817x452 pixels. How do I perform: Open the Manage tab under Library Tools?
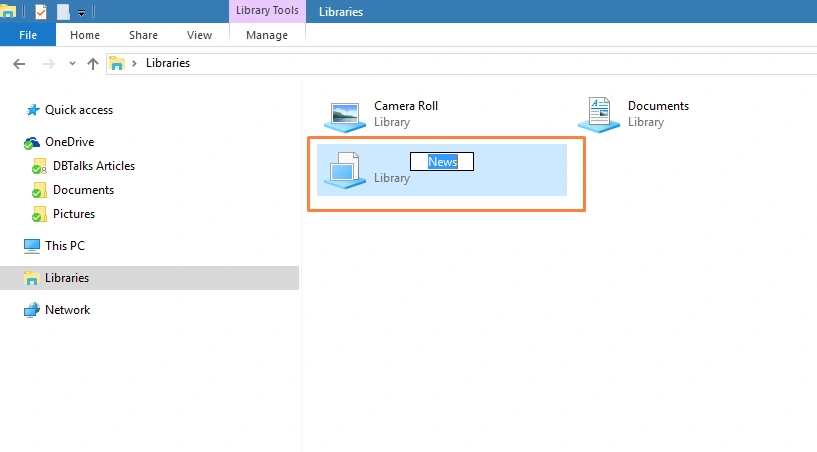pos(267,35)
